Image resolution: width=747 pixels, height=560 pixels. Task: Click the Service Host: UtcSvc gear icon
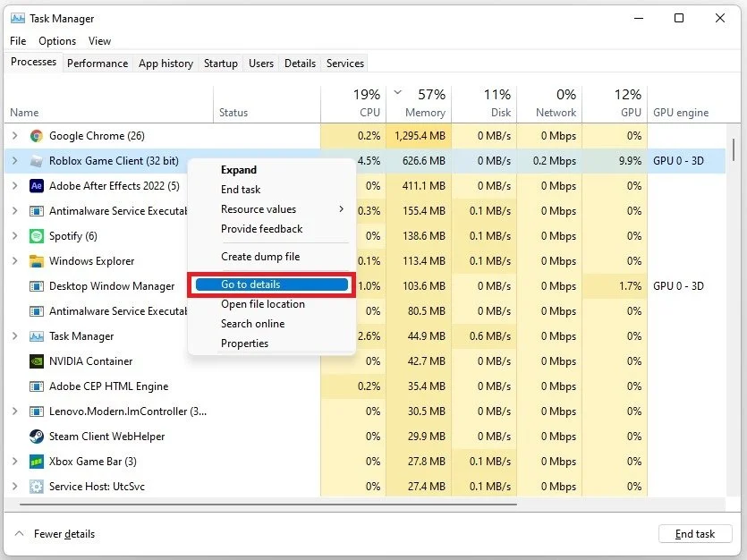tap(36, 486)
